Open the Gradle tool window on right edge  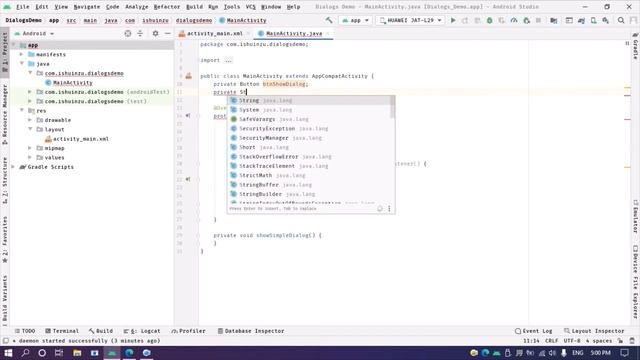coord(636,47)
